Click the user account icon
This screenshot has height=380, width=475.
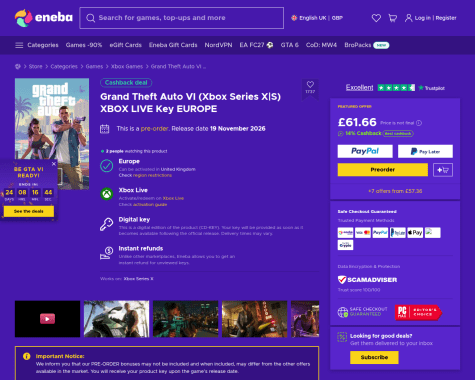tap(408, 18)
